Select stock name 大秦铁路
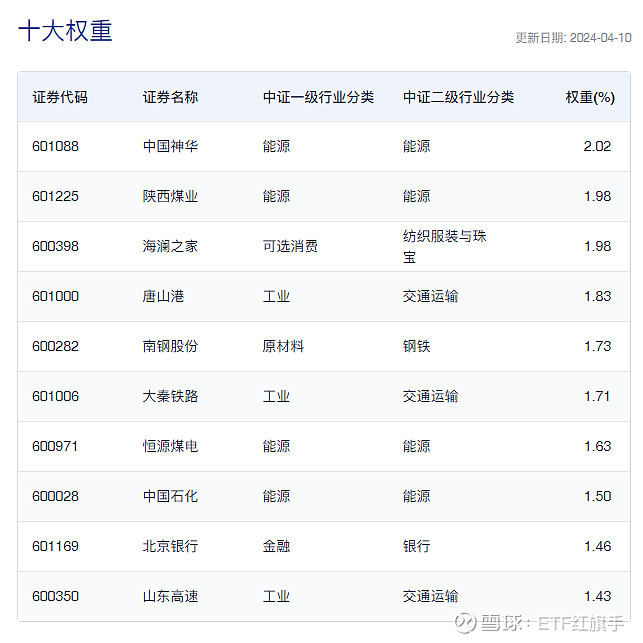Image resolution: width=643 pixels, height=643 pixels. 170,397
